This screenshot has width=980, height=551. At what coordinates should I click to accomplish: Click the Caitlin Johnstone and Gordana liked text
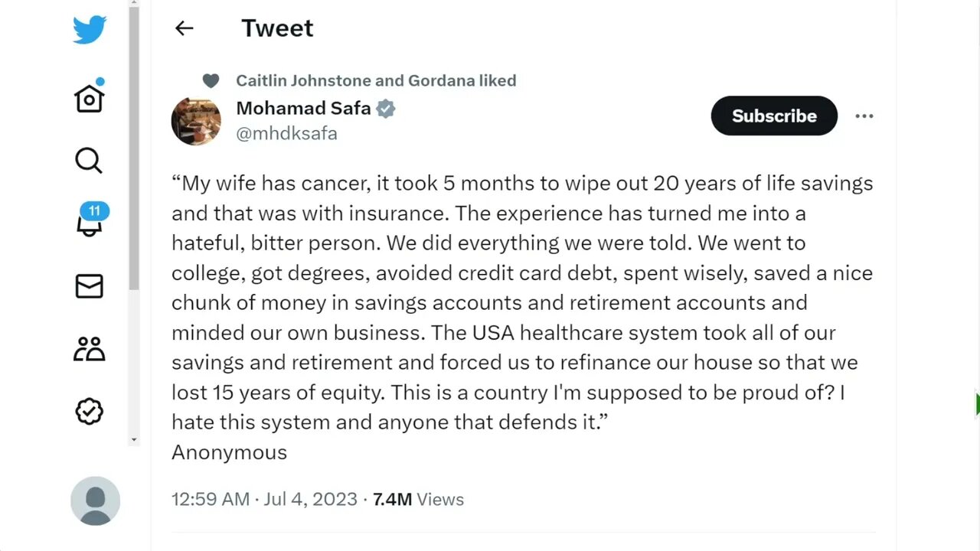click(x=376, y=80)
